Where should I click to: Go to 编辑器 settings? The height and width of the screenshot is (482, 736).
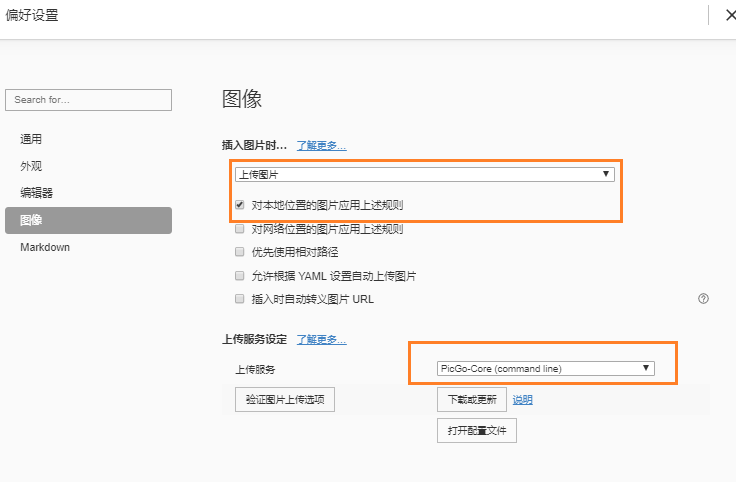(36, 192)
